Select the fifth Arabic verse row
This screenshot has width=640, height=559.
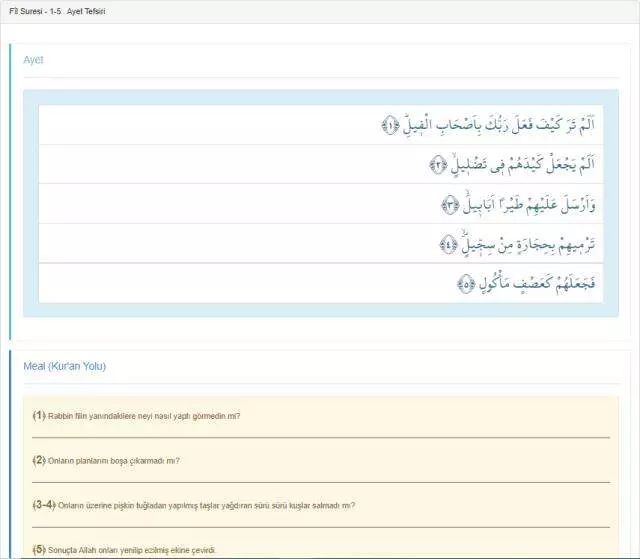click(321, 283)
